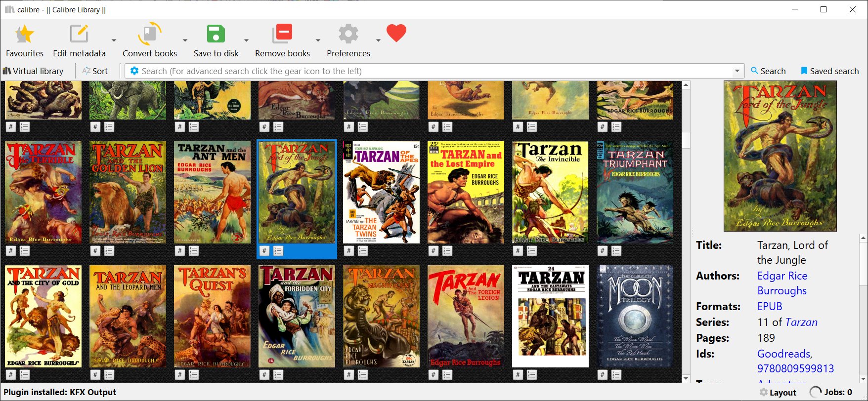Click the Favourites star icon
This screenshot has width=868, height=401.
(24, 34)
